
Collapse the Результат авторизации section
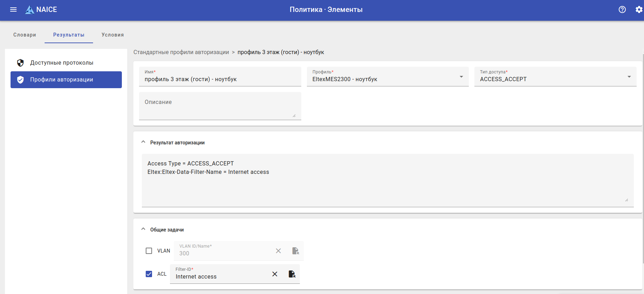143,142
